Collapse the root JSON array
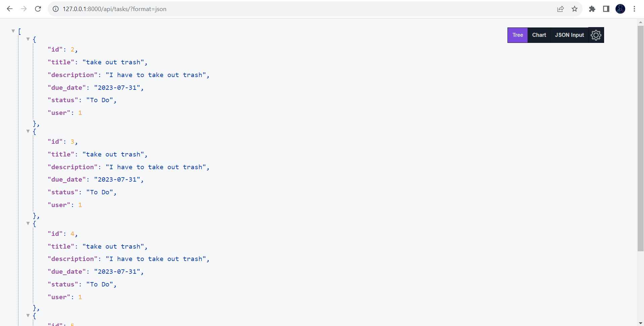 [x=13, y=31]
